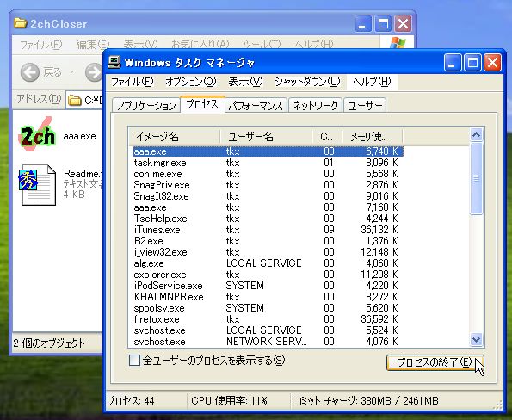Open the ヘルプ menu in Task Manager

(372, 82)
